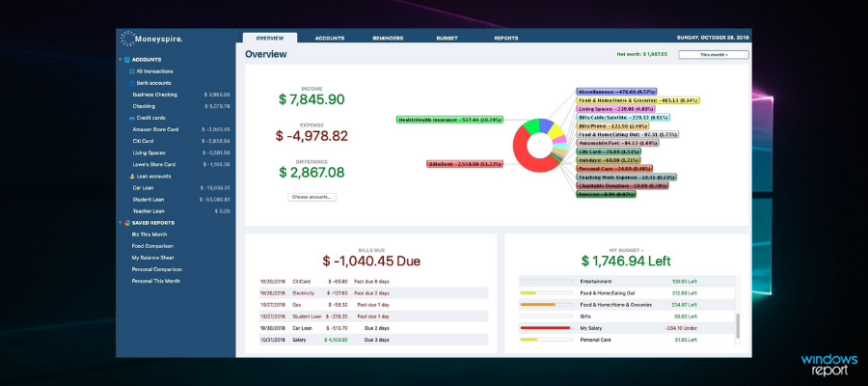The height and width of the screenshot is (386, 868).
Task: Open the Personal Comparison report
Action: click(x=156, y=269)
